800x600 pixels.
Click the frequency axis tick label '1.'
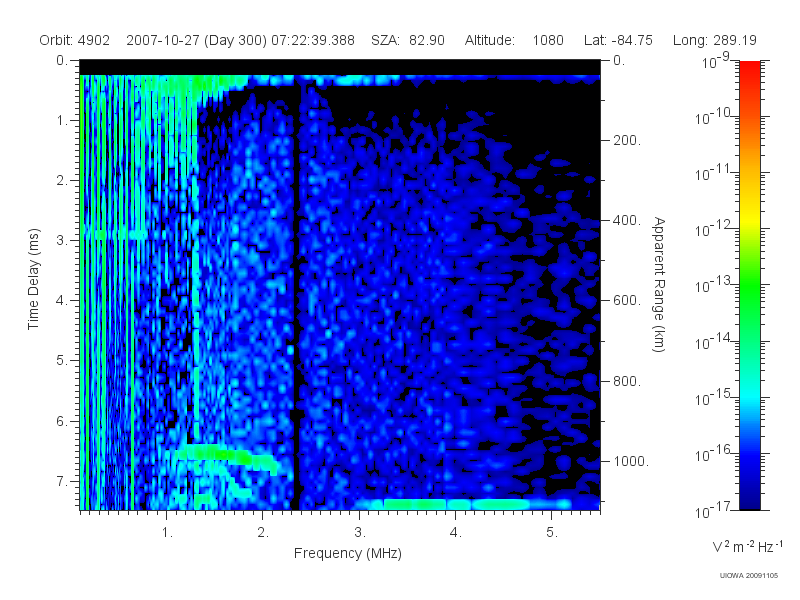[x=167, y=533]
